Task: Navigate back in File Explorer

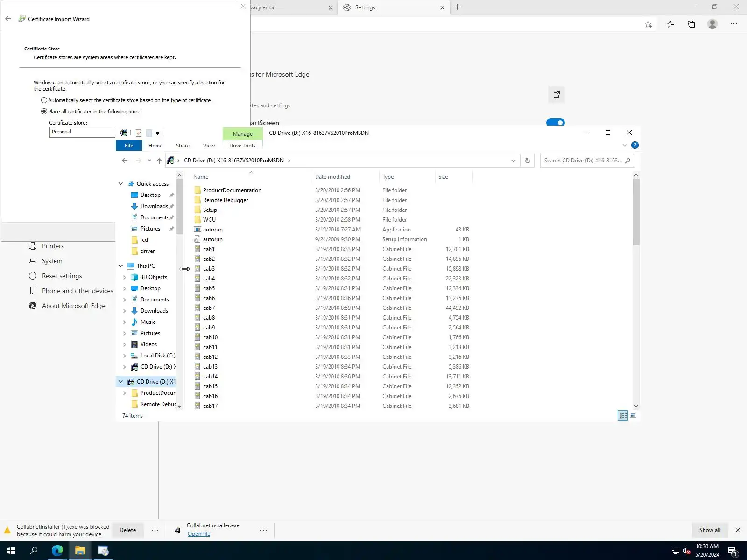Action: 125,161
